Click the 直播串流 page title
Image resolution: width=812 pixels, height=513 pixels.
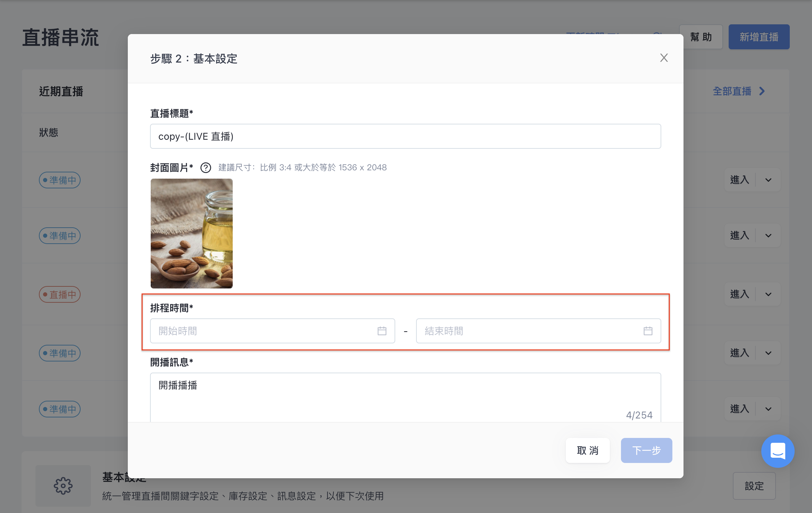(x=61, y=38)
